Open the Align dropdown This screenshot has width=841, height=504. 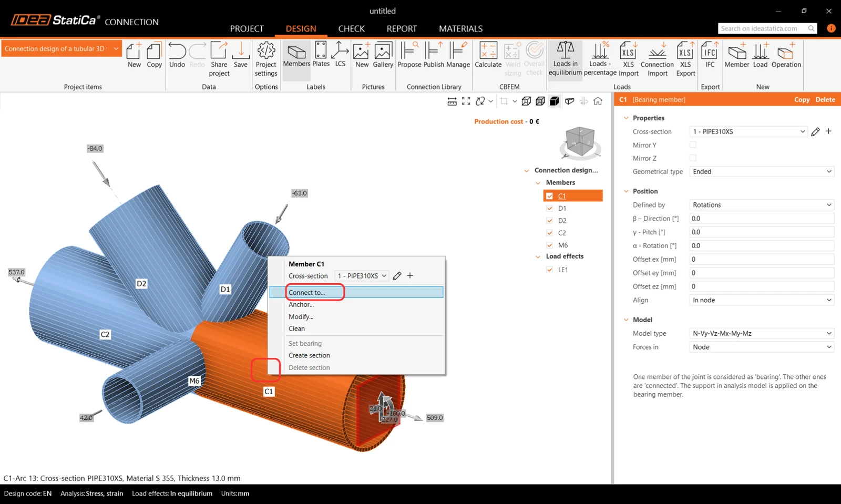click(x=762, y=300)
